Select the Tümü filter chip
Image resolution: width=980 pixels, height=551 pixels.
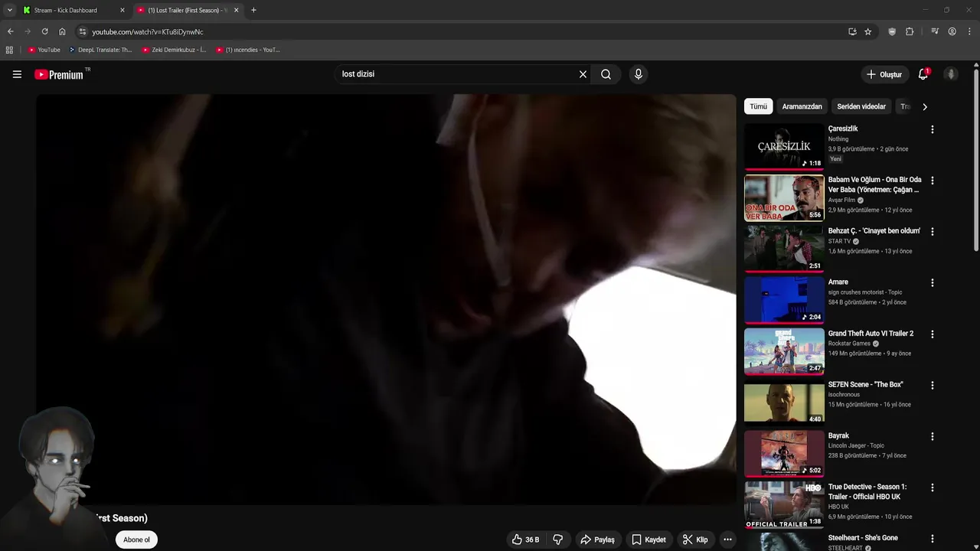click(758, 106)
